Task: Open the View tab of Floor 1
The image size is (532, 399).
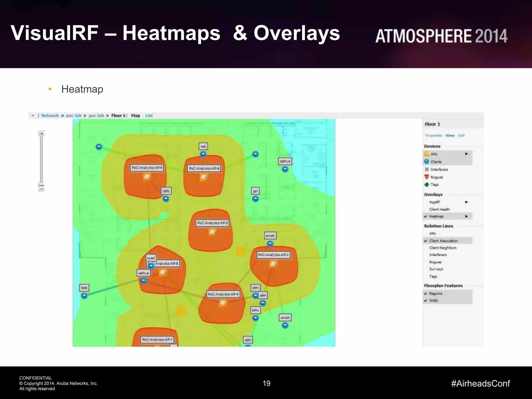Action: [450, 136]
